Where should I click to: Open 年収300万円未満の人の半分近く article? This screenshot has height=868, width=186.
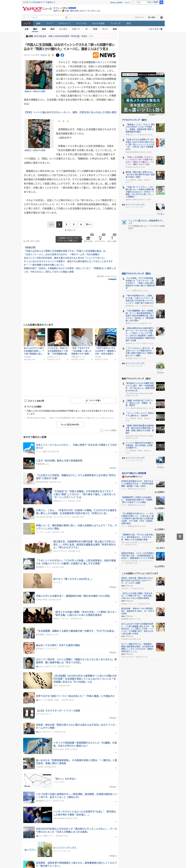(76, 830)
